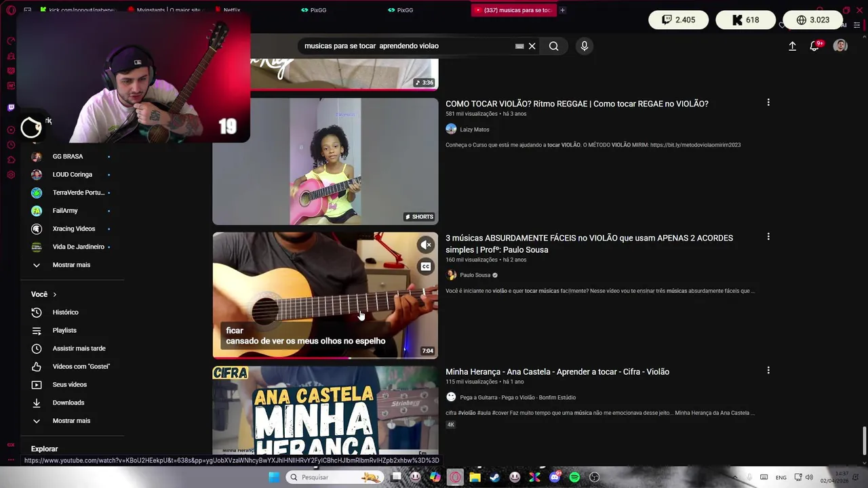Open options for the Minha Herança video
Image resolution: width=868 pixels, height=488 pixels.
click(x=768, y=371)
